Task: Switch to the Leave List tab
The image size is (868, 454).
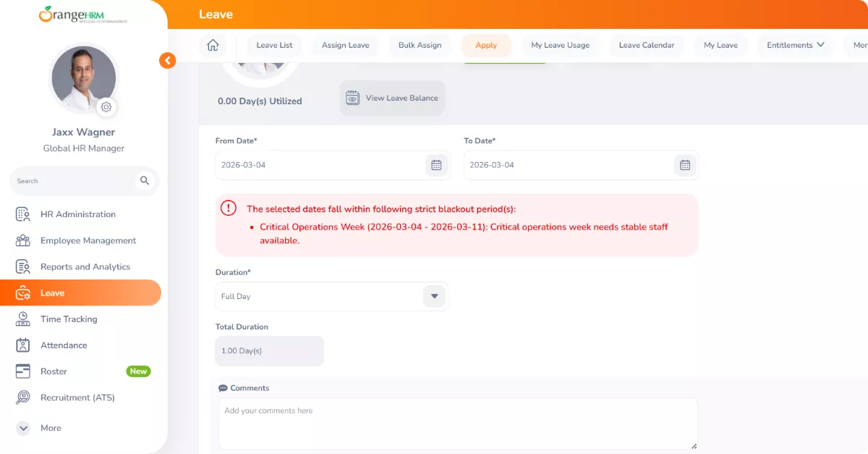Action: [x=274, y=45]
